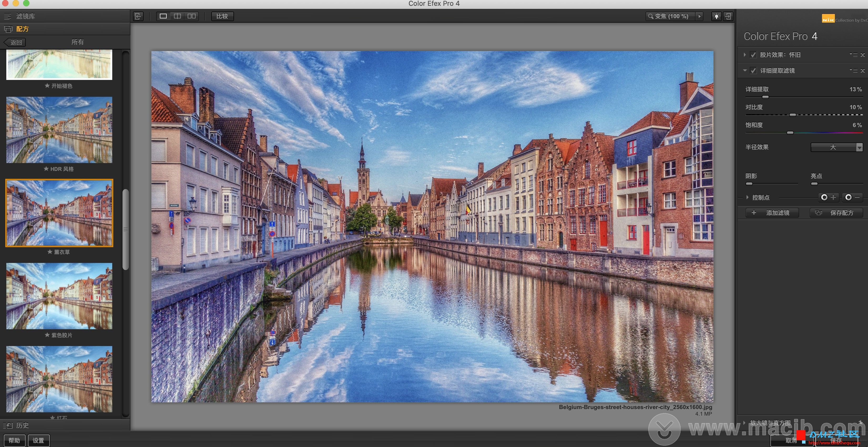Select the 薰衣草 recipe thumbnail

click(x=59, y=213)
